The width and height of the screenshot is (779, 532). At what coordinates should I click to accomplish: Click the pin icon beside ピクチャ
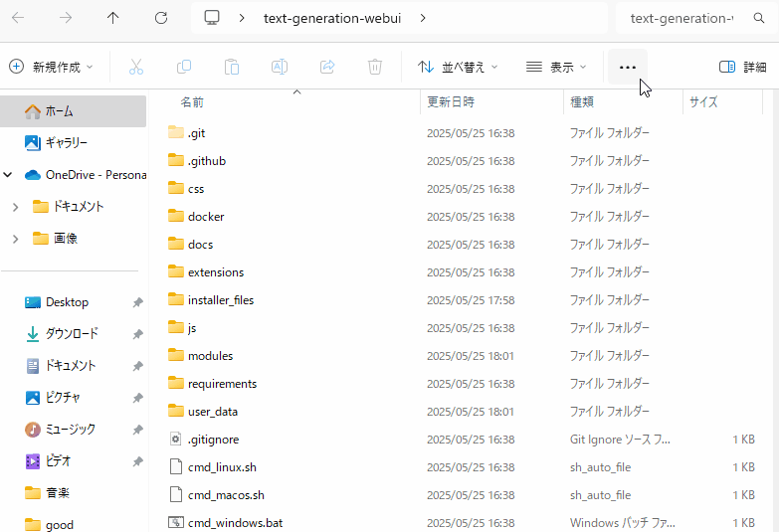pyautogui.click(x=137, y=398)
